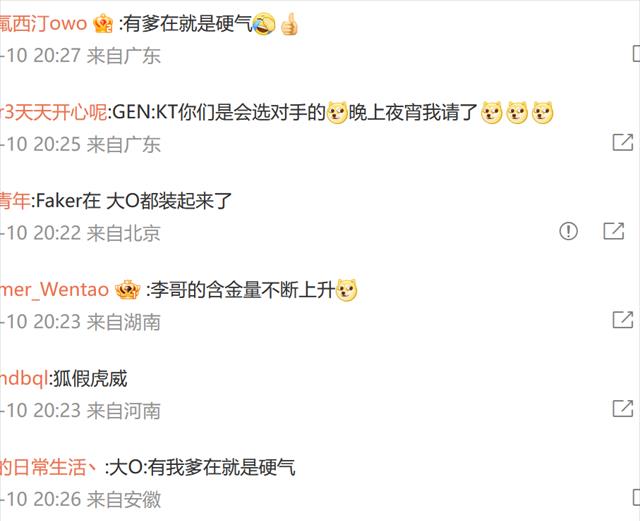Click share icon on 20:22 Beijing comment
The height and width of the screenshot is (521, 640).
[614, 231]
